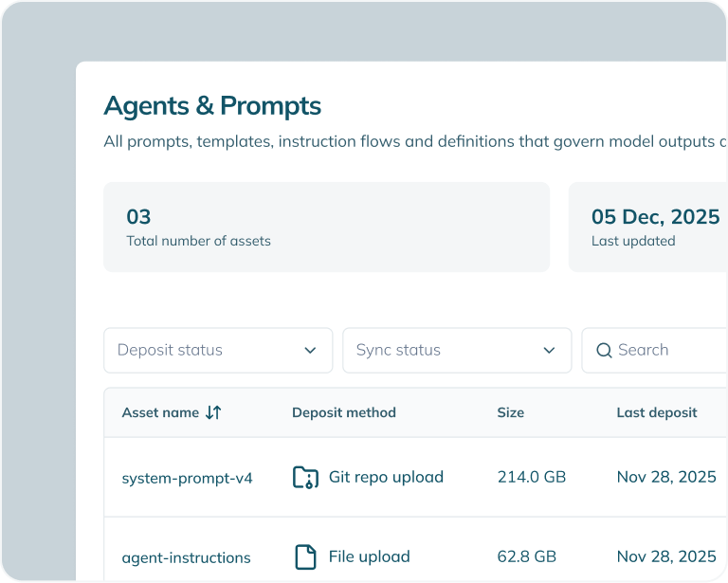The width and height of the screenshot is (728, 583).
Task: Click the Last updated label
Action: coord(633,241)
